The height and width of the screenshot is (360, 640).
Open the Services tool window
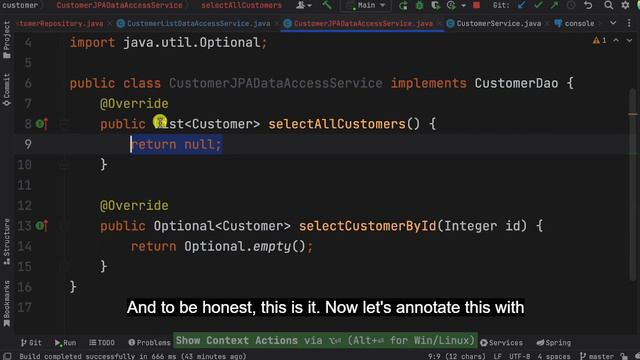pyautogui.click(x=501, y=342)
